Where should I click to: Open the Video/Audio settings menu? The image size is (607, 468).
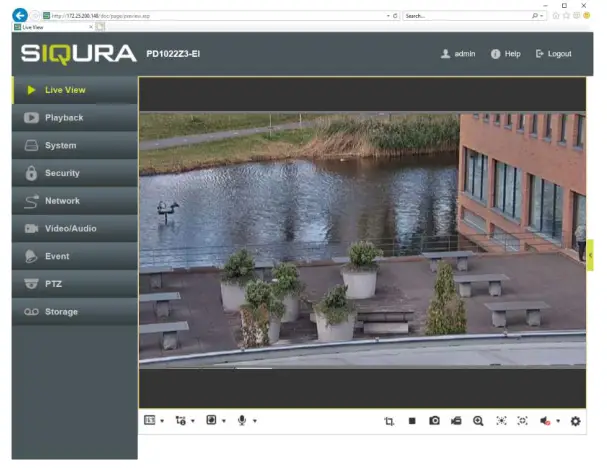tap(75, 228)
